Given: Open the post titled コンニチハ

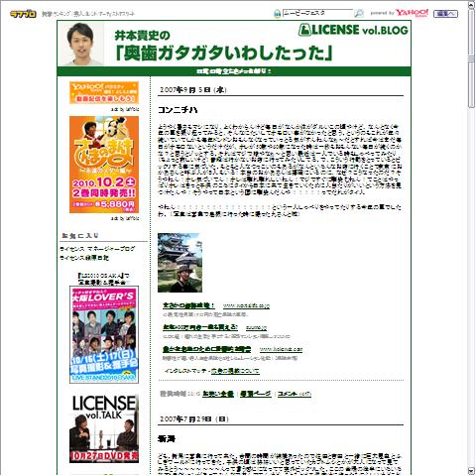Looking at the screenshot, I should 178,110.
